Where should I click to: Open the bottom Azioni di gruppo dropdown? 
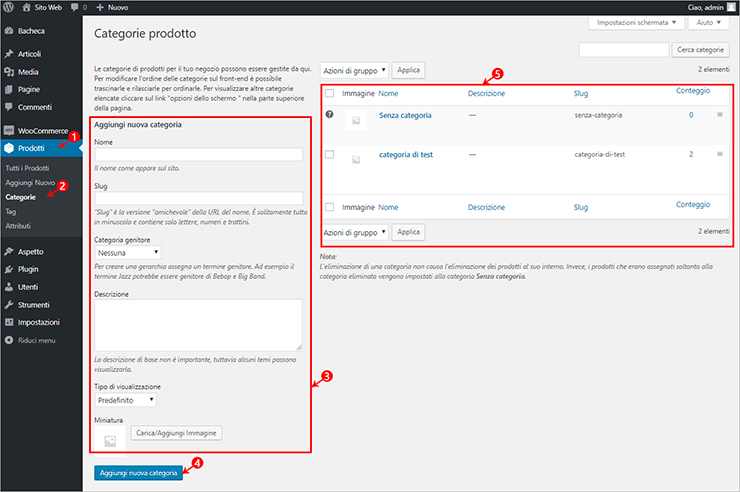354,232
